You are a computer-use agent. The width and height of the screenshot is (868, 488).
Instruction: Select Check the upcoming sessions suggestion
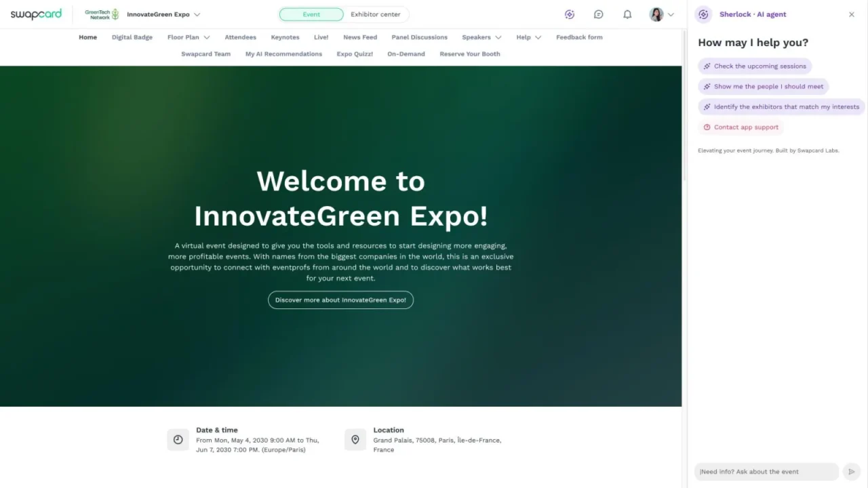pos(755,66)
